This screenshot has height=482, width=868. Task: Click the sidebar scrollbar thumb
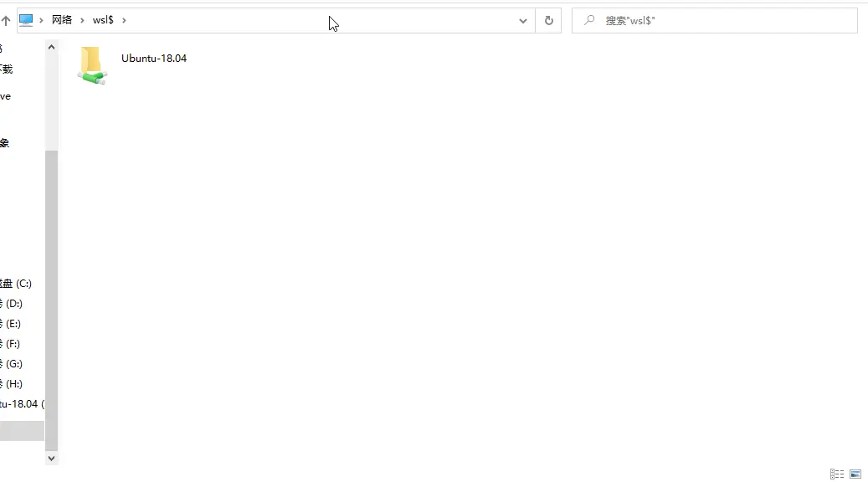click(52, 300)
